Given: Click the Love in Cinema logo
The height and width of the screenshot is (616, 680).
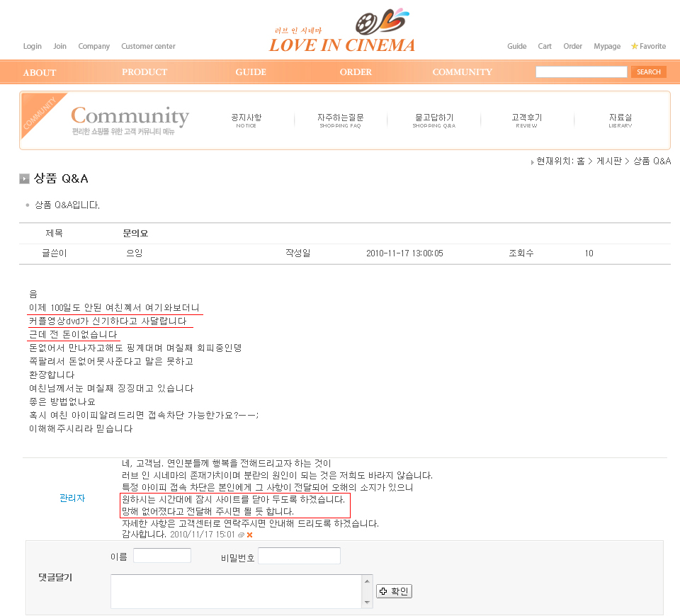Looking at the screenshot, I should (342, 34).
